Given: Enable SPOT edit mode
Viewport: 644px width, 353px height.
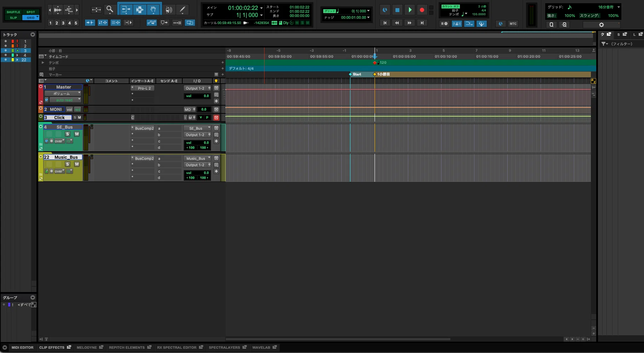Looking at the screenshot, I should pos(31,12).
